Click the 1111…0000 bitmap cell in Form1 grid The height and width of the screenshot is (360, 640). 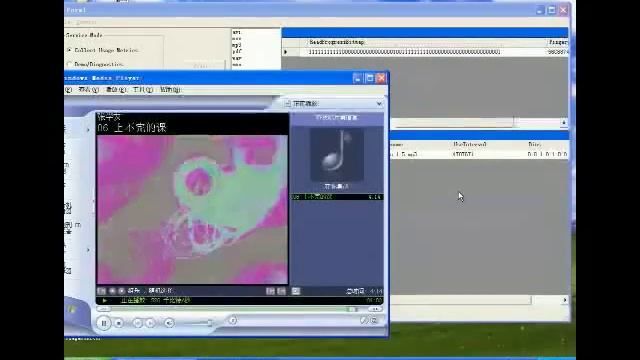[x=404, y=52]
